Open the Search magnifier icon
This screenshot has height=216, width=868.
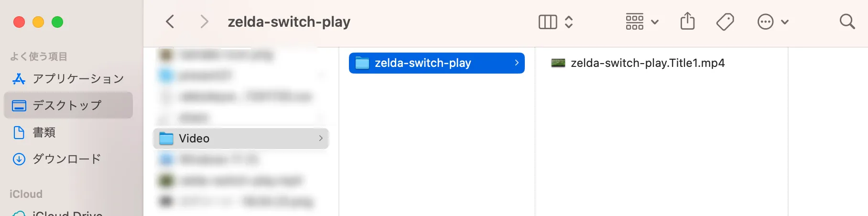[x=847, y=22]
